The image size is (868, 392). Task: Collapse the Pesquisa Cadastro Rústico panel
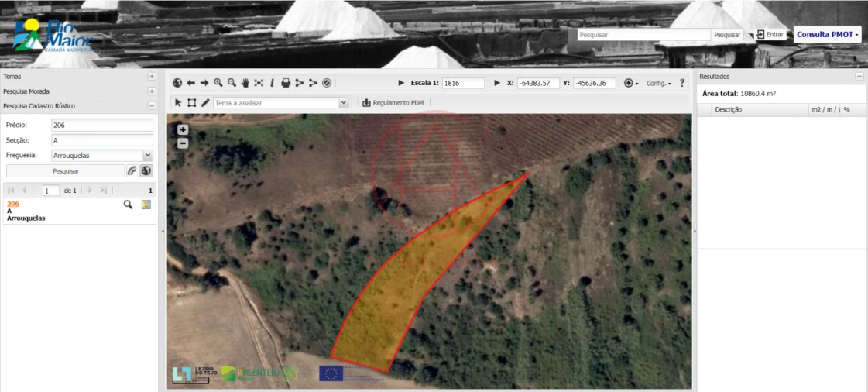click(152, 105)
